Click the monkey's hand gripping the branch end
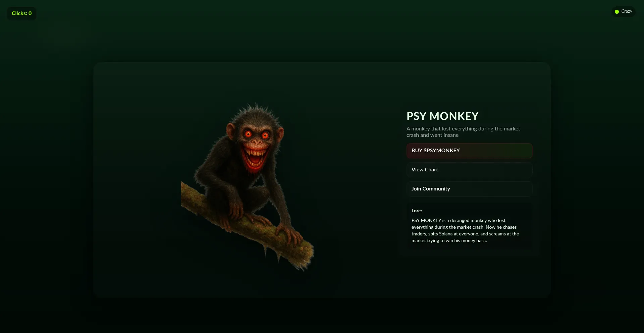The image size is (644, 333). [289, 235]
